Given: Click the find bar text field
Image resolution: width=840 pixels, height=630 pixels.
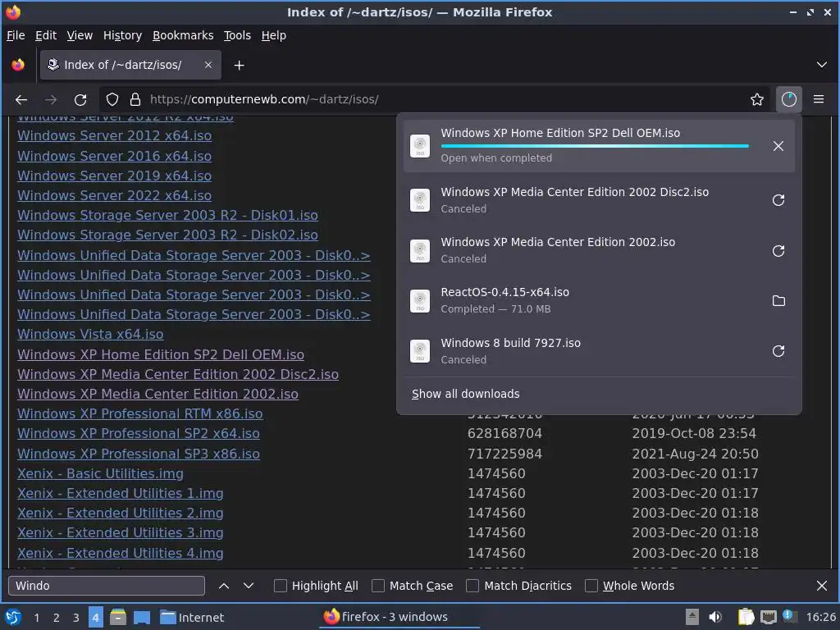Looking at the screenshot, I should pyautogui.click(x=107, y=586).
